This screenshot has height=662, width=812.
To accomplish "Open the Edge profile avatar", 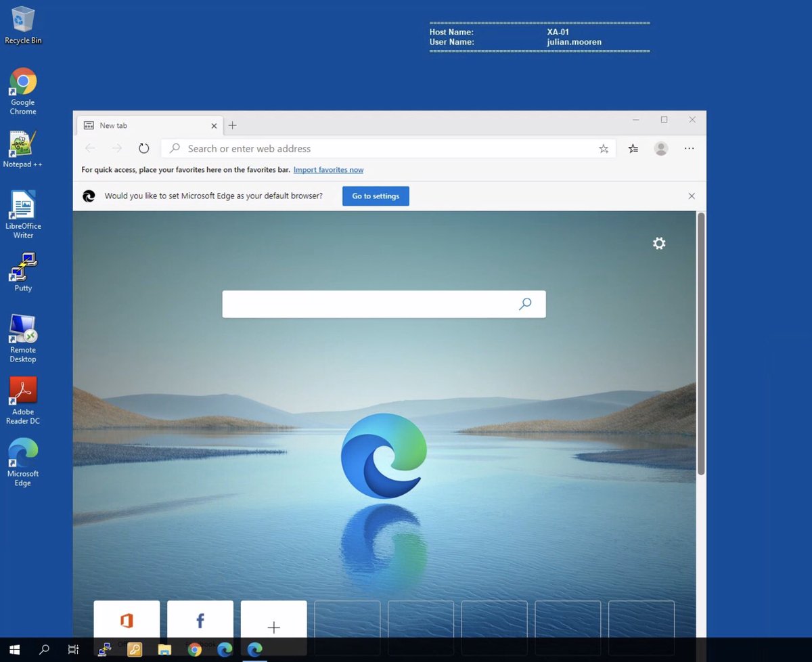I will point(661,148).
